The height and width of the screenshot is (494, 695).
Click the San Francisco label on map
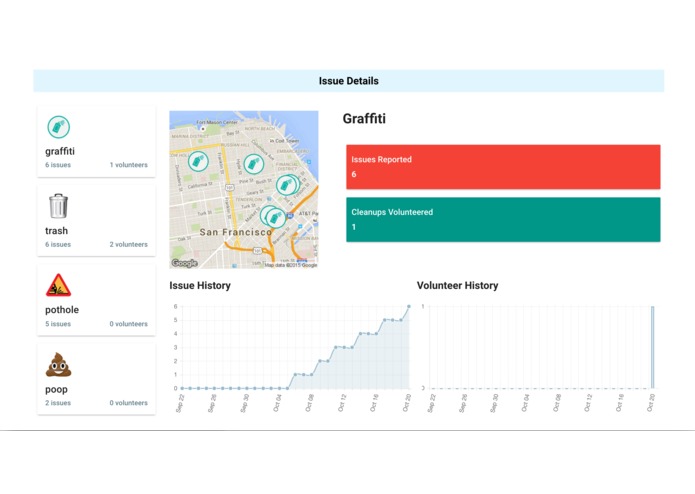235,232
